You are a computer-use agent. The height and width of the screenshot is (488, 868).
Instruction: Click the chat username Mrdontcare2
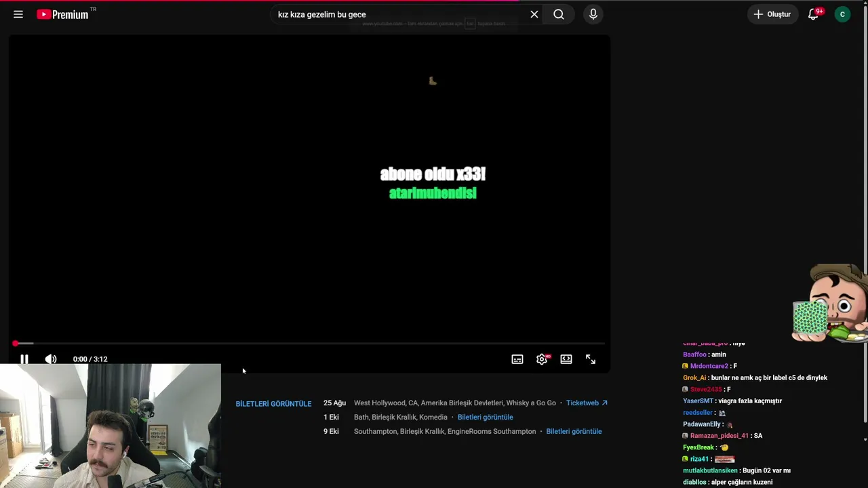[x=709, y=366]
